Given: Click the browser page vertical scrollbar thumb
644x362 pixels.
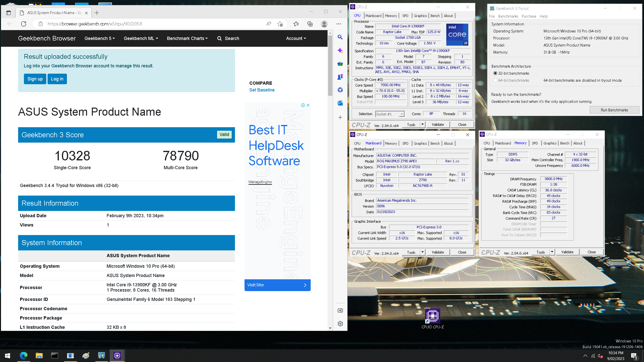Looking at the screenshot, I should coord(330,66).
